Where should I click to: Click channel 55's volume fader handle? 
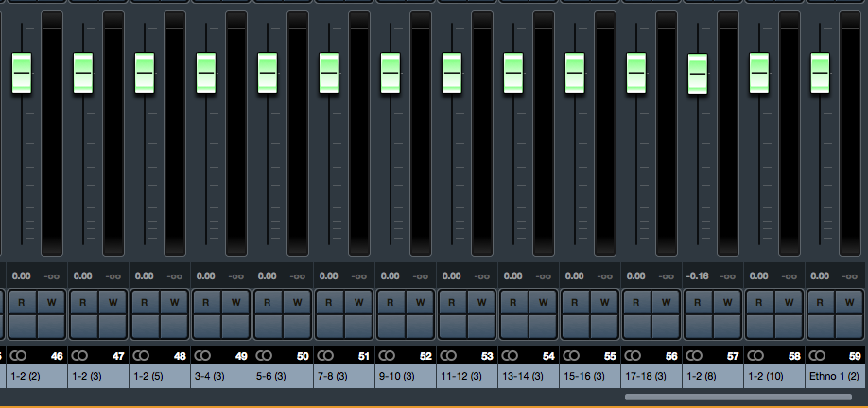coord(575,73)
